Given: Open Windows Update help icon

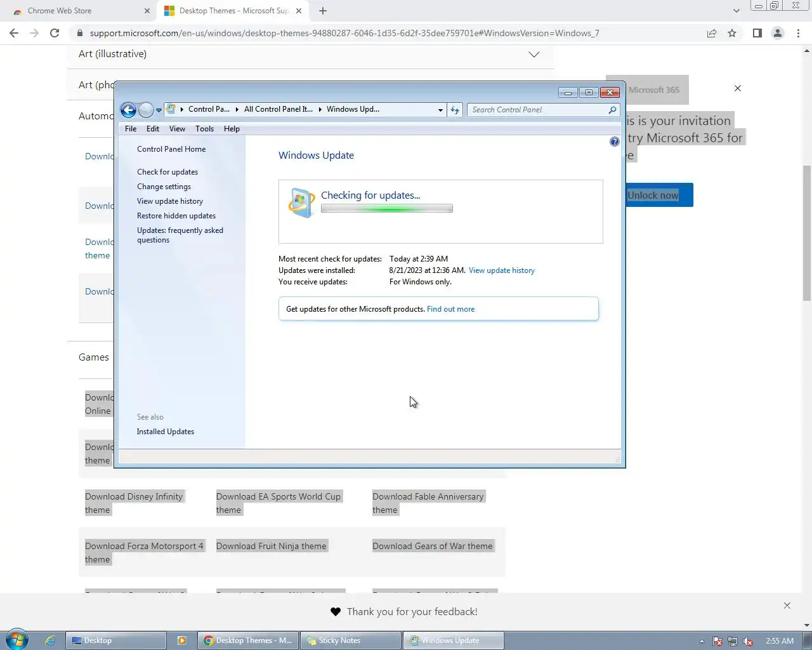Looking at the screenshot, I should (x=614, y=142).
